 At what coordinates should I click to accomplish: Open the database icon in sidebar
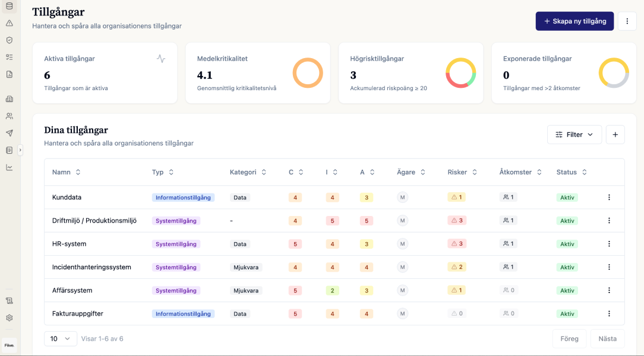(x=10, y=6)
